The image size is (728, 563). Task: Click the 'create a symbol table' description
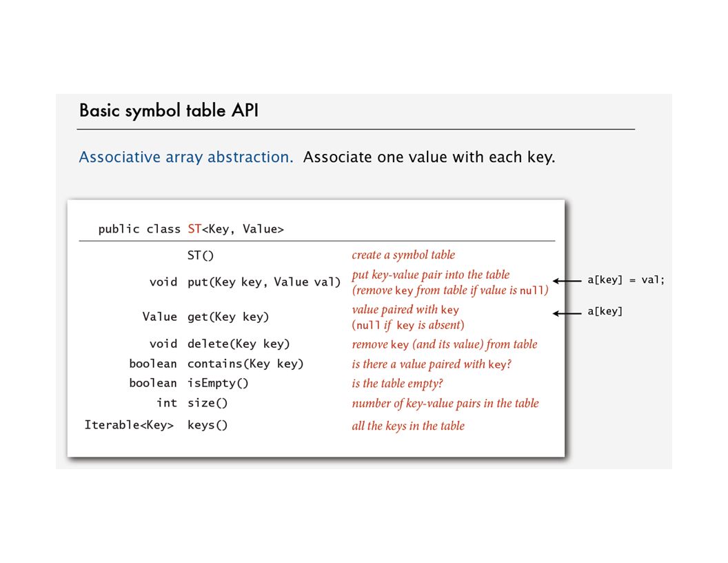(403, 255)
